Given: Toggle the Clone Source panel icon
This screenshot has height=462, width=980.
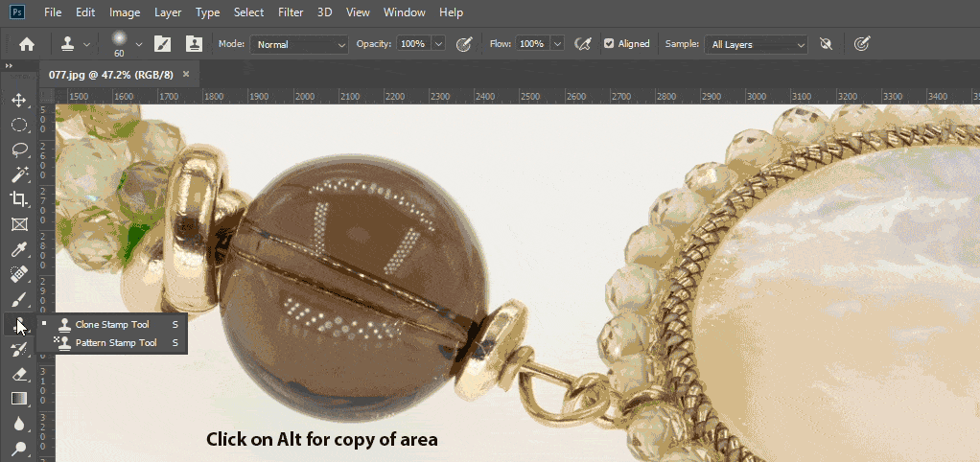Looking at the screenshot, I should click(x=194, y=44).
